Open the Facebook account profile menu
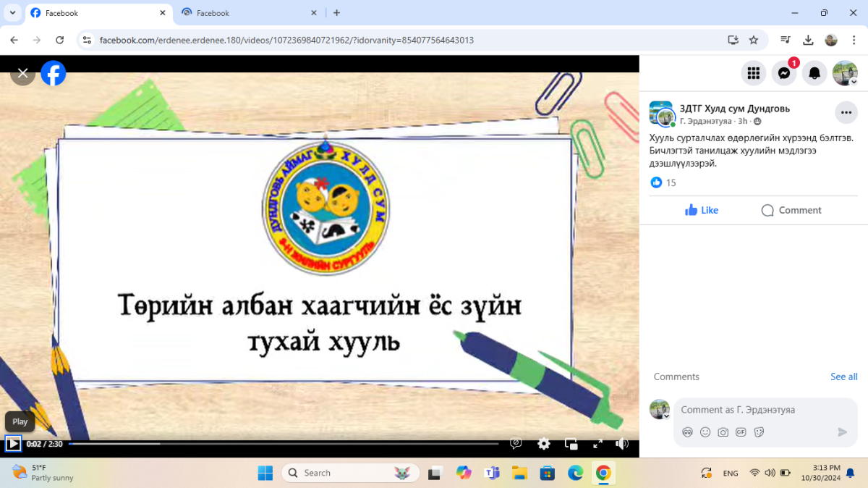Image resolution: width=868 pixels, height=488 pixels. pyautogui.click(x=845, y=73)
